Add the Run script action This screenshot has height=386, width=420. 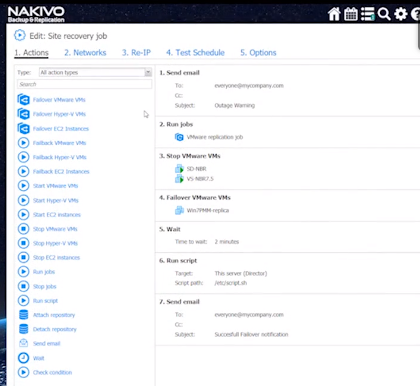click(45, 301)
